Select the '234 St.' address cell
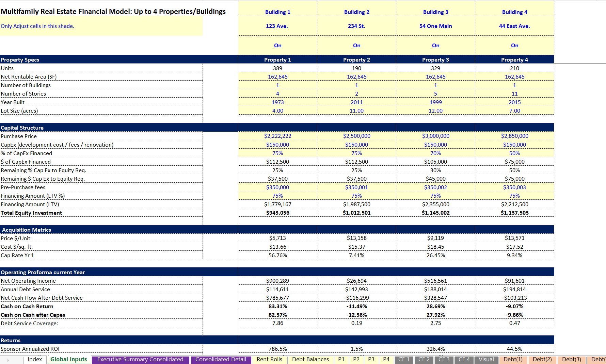 (356, 26)
